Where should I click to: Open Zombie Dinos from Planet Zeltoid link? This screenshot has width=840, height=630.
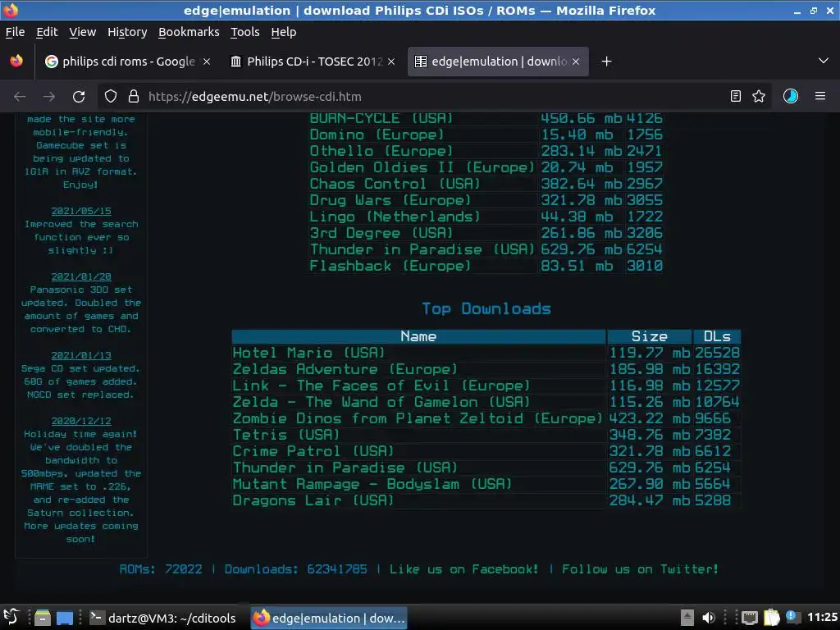pos(418,418)
